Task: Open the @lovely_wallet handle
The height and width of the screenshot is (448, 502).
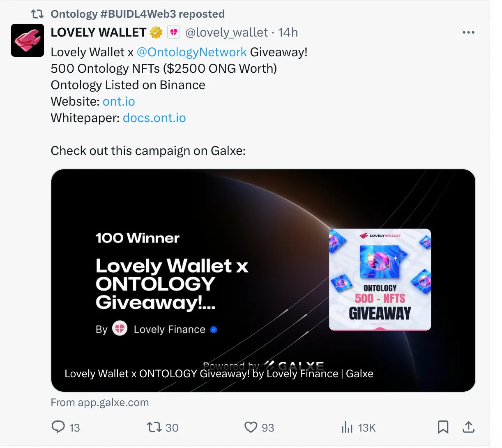Action: [226, 32]
